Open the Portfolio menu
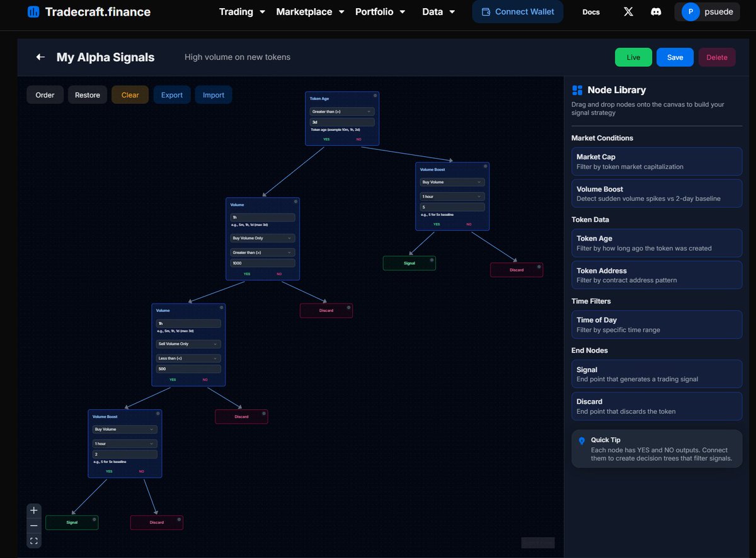The width and height of the screenshot is (756, 558). click(x=380, y=11)
